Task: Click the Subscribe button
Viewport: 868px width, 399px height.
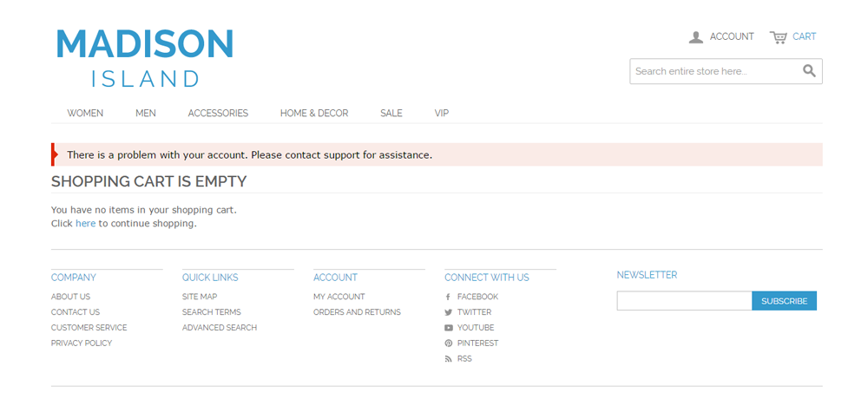Action: coord(784,301)
